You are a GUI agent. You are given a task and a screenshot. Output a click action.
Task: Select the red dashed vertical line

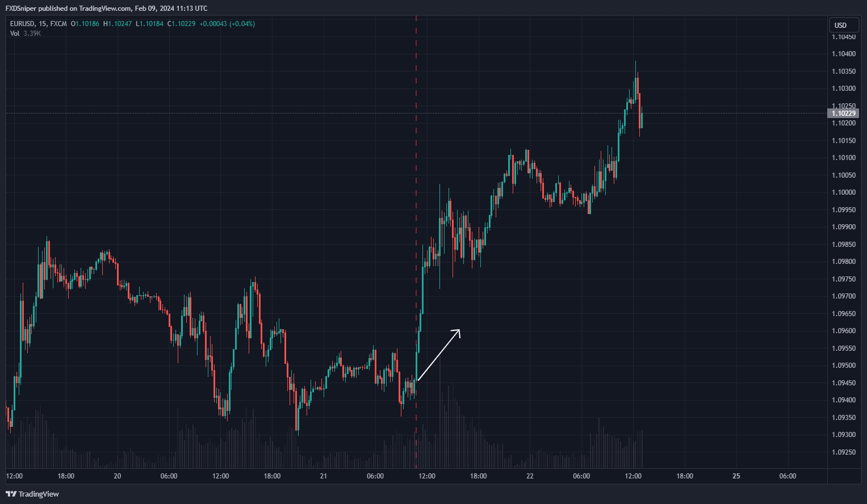pyautogui.click(x=416, y=170)
